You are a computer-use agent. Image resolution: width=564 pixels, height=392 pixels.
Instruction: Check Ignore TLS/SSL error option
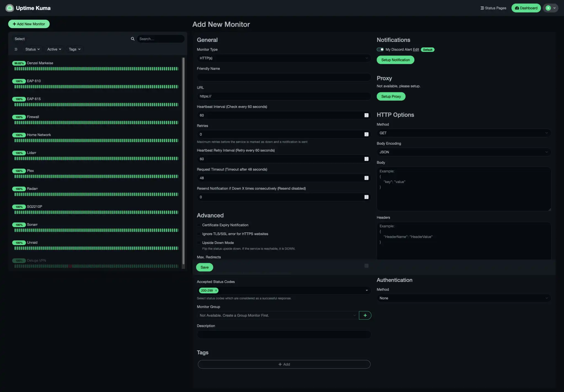199,234
